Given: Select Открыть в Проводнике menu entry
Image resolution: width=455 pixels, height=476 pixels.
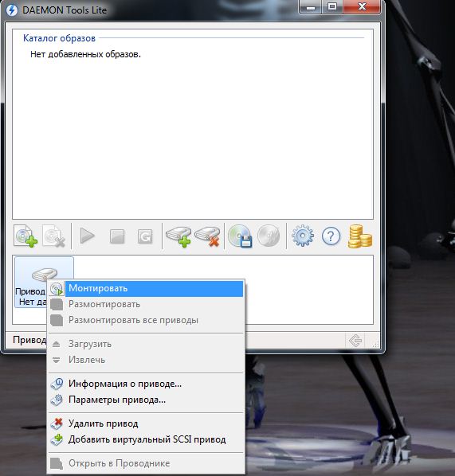Looking at the screenshot, I should pos(146,463).
